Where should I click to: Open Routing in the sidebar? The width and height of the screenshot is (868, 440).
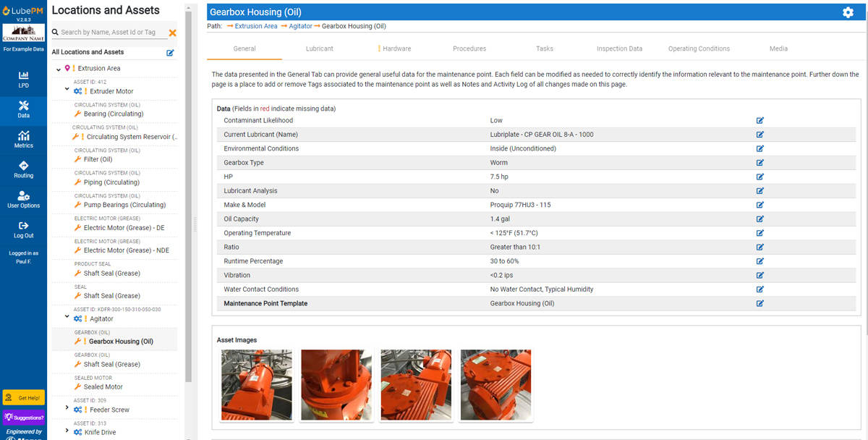point(23,170)
